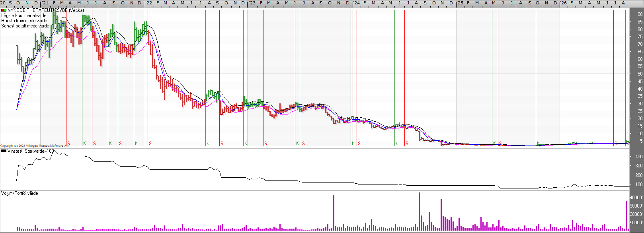Select the 'Vinsttest: Startvärde=100' panel label
Image resolution: width=644 pixels, height=233 pixels.
click(x=30, y=151)
